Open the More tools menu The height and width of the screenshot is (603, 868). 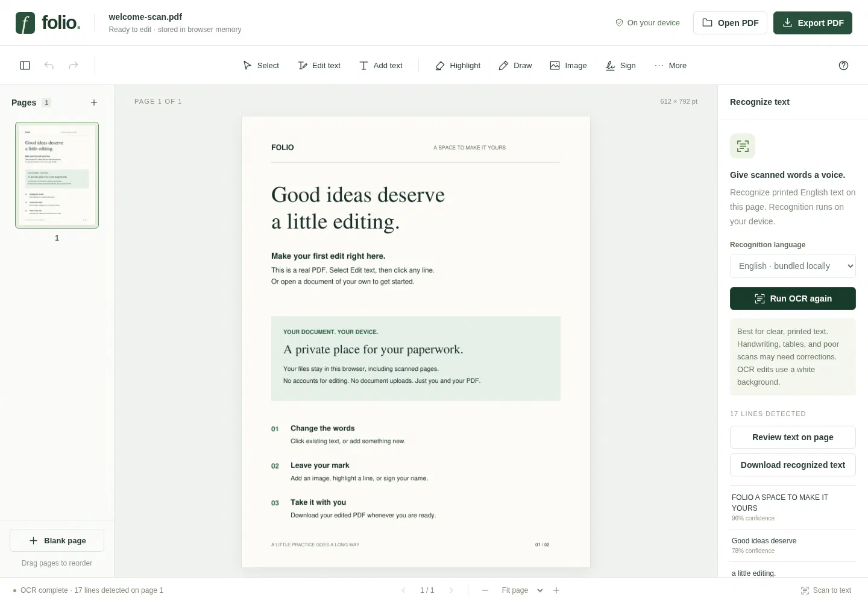(x=670, y=65)
